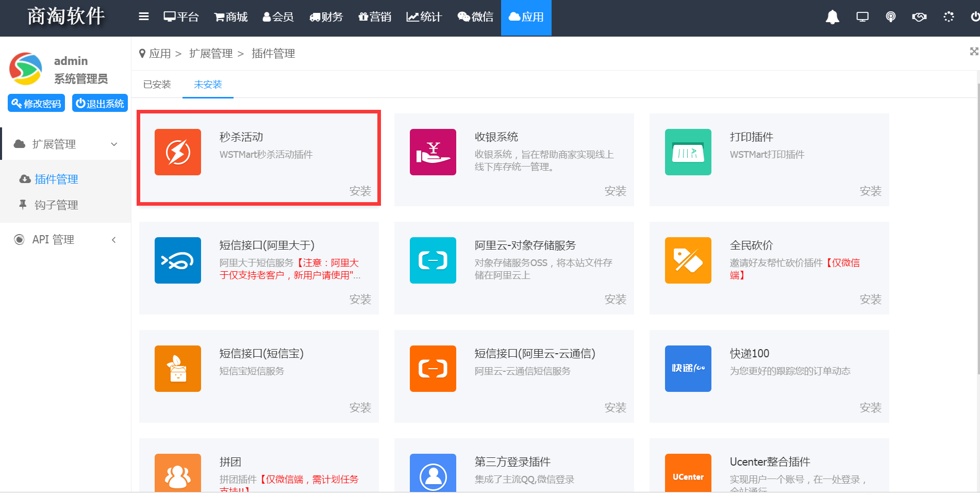This screenshot has width=980, height=495.
Task: Open the 商城 top menu
Action: [230, 17]
